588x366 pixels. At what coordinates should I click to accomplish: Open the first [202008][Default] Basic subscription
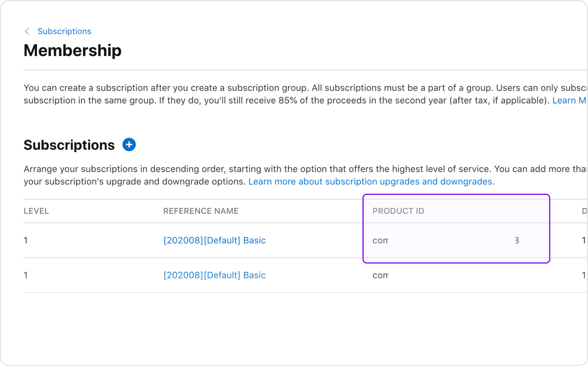pos(215,240)
